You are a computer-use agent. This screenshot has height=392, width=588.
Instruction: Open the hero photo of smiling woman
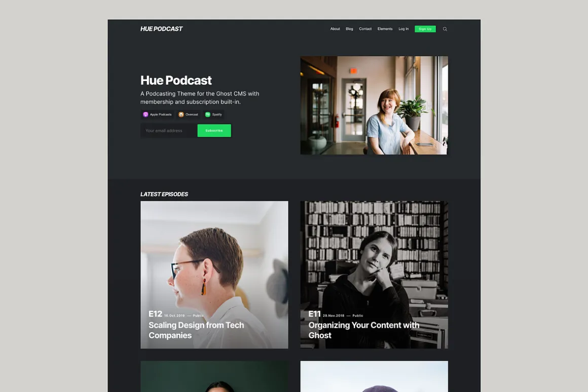point(374,105)
